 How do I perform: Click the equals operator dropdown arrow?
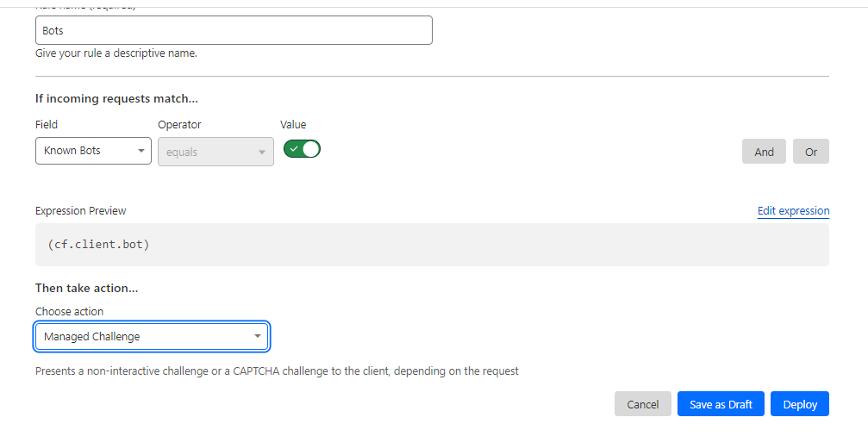coord(262,153)
